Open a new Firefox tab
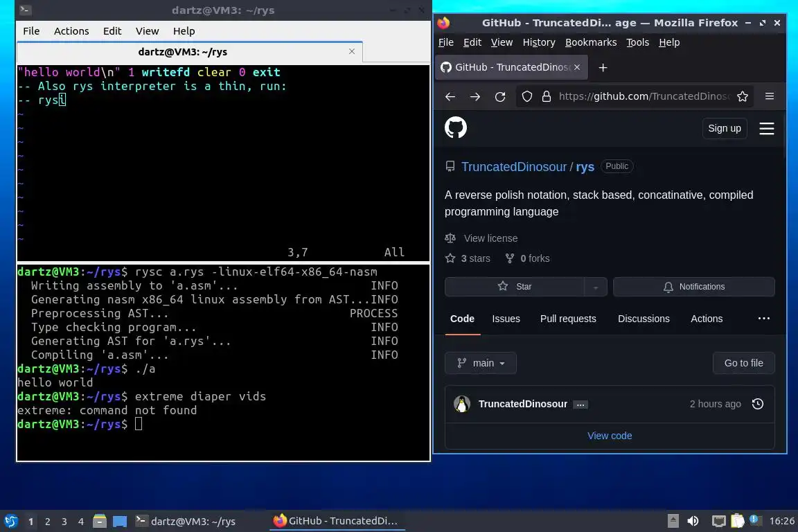The width and height of the screenshot is (798, 532). (603, 67)
